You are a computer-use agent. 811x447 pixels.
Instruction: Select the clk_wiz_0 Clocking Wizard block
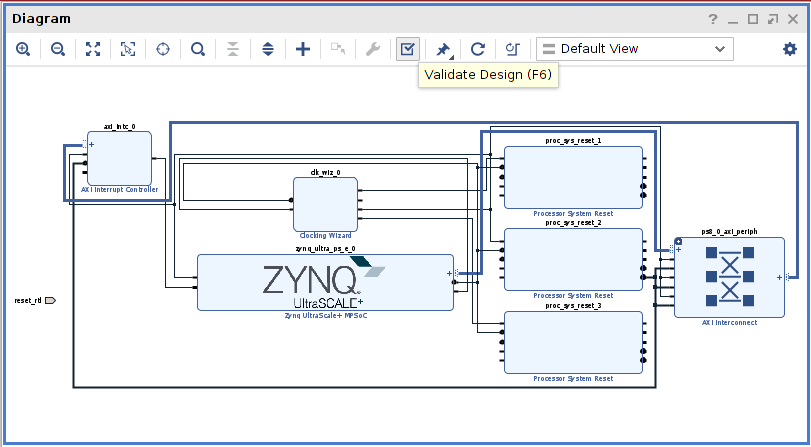pos(325,204)
